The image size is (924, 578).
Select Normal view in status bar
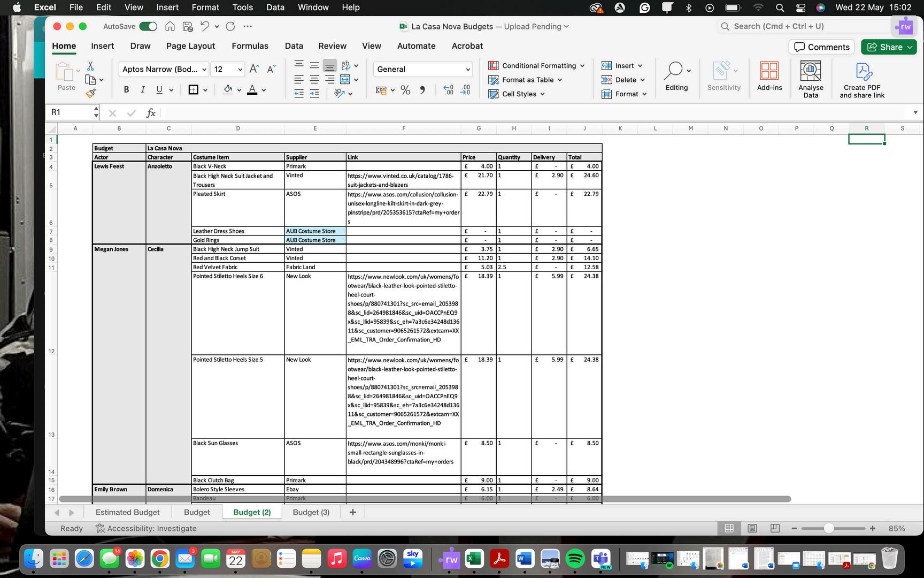pos(729,528)
